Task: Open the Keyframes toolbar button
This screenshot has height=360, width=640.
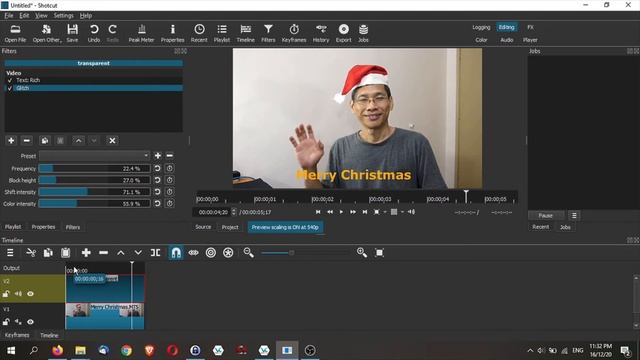Action: coord(294,33)
